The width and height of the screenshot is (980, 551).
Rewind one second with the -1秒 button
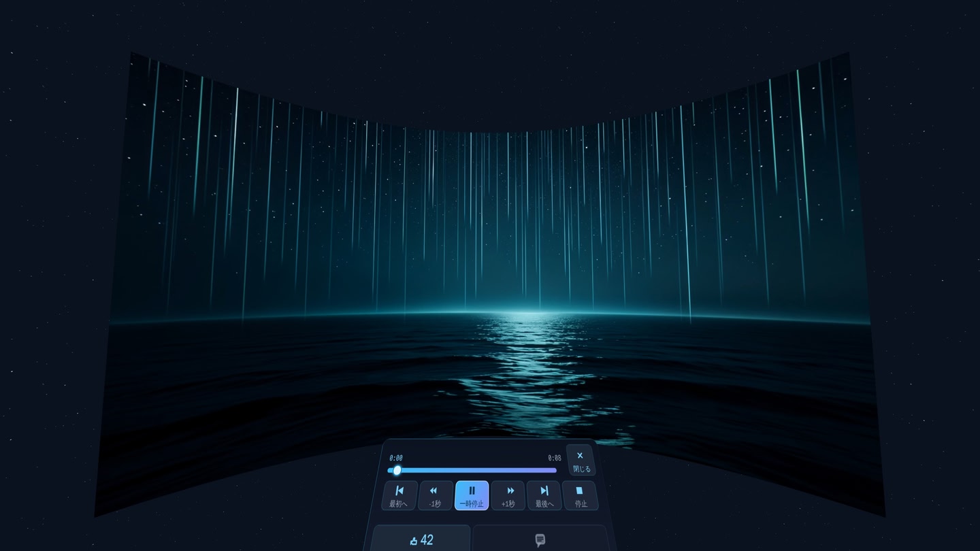pos(436,495)
